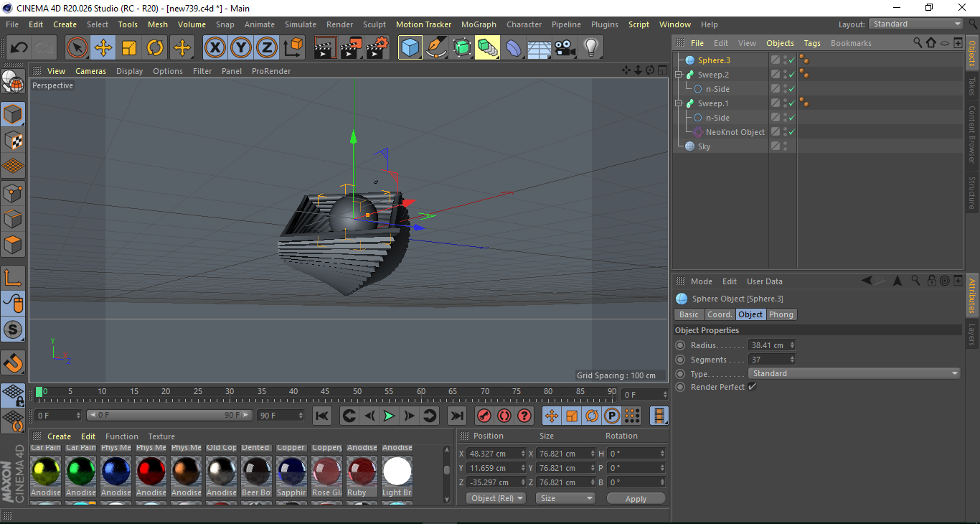Open the sphere Type dropdown

click(854, 373)
